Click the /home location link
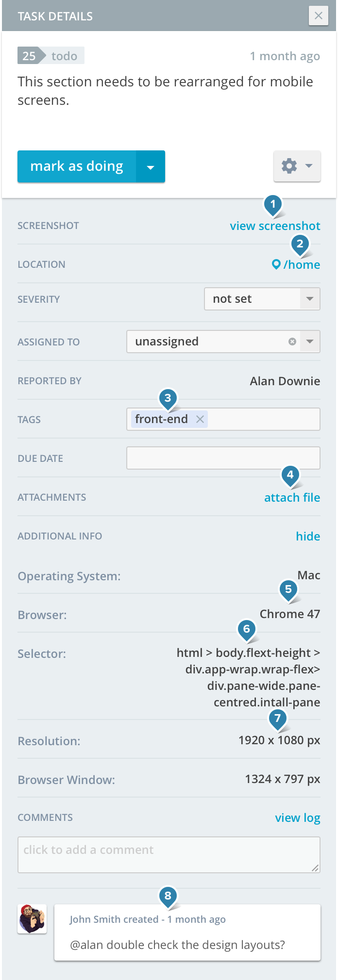Image resolution: width=338 pixels, height=980 pixels. click(302, 265)
